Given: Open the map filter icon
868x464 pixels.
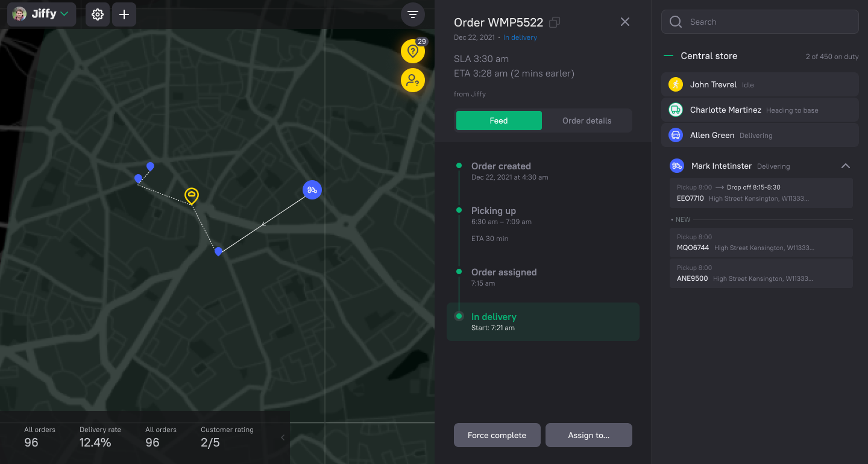Looking at the screenshot, I should [413, 14].
